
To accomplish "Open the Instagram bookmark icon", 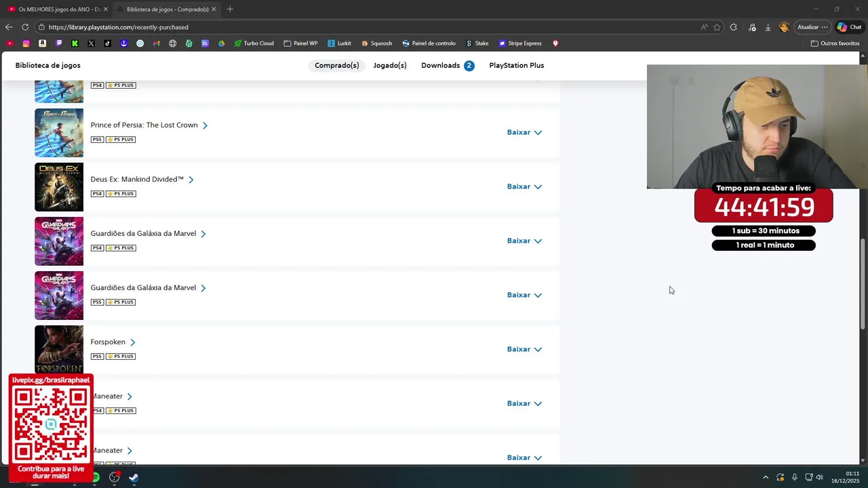I will tap(26, 43).
